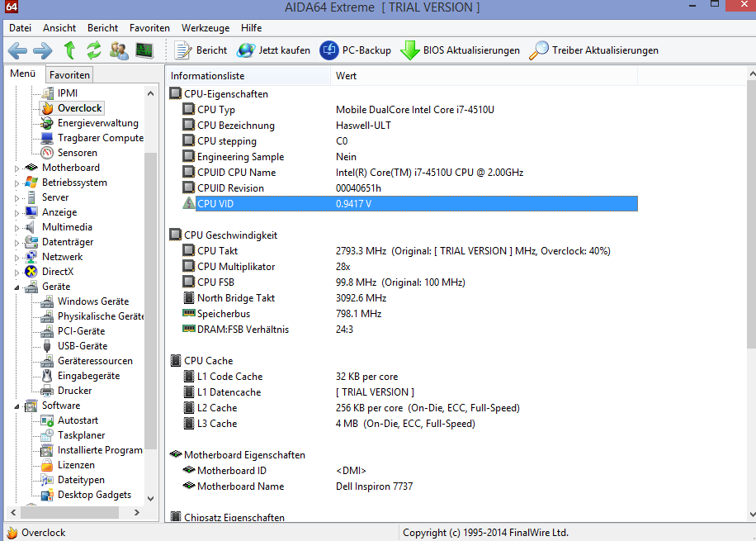The image size is (756, 541).
Task: Click the Motherboard tree icon
Action: tap(31, 168)
